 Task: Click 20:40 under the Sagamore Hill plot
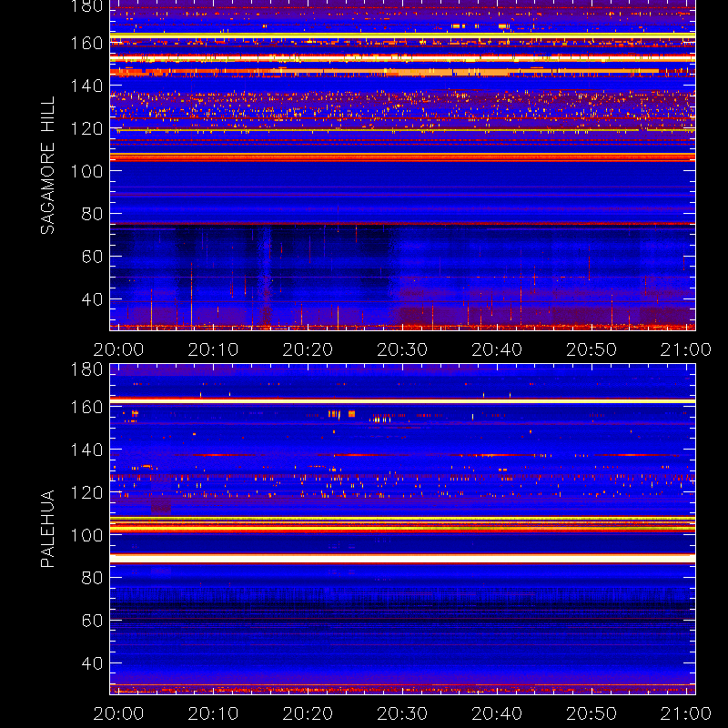tap(497, 349)
